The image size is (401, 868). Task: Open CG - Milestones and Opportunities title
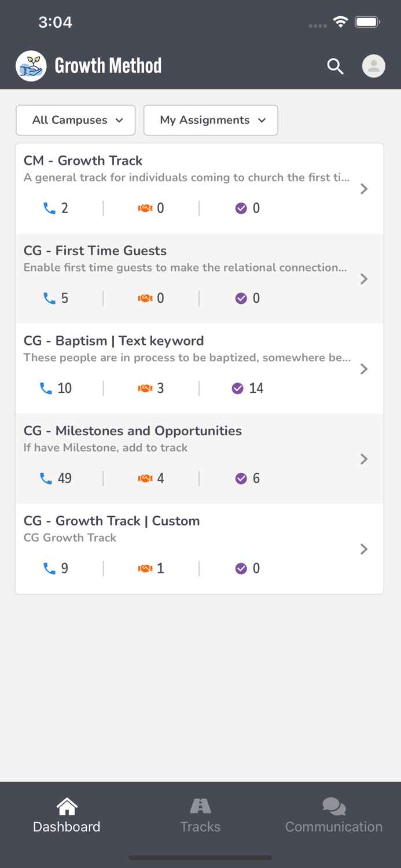pos(133,431)
